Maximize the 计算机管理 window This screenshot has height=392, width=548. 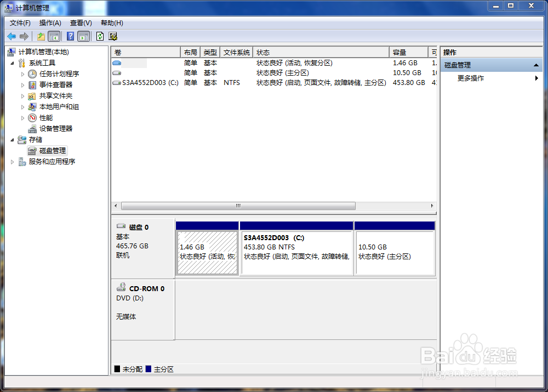[511, 5]
